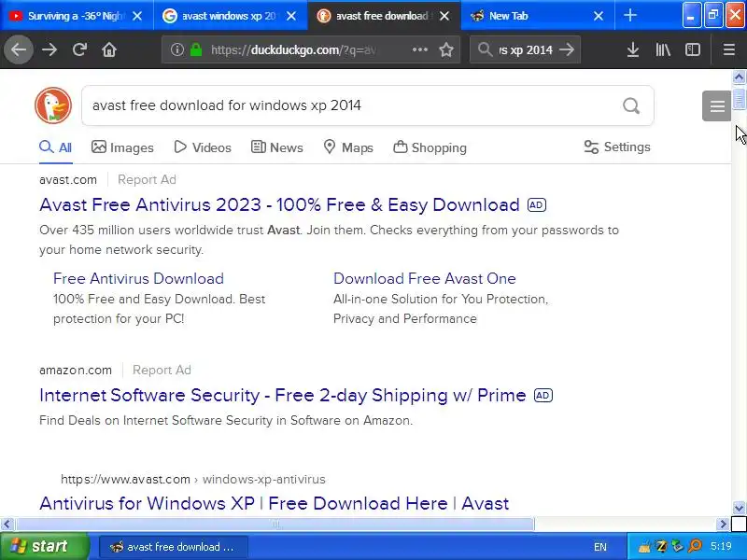Click the DuckDuckGo logo
The height and width of the screenshot is (560, 747).
(x=53, y=105)
